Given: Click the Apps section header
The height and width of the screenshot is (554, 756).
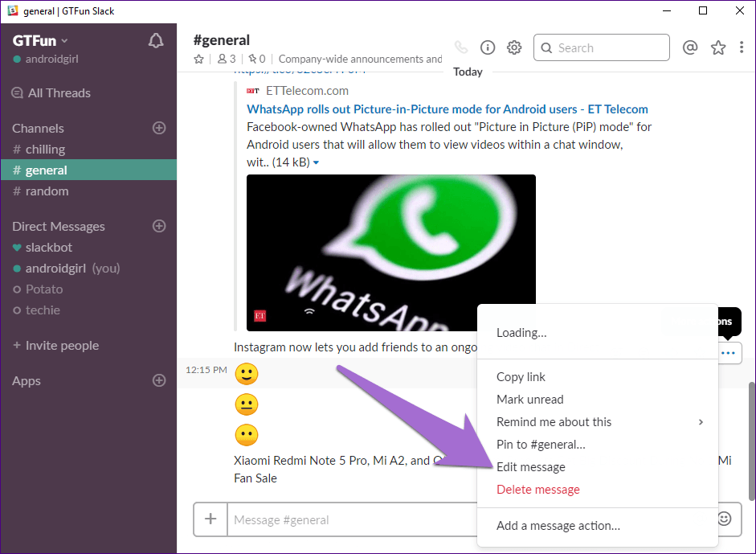Looking at the screenshot, I should [27, 381].
